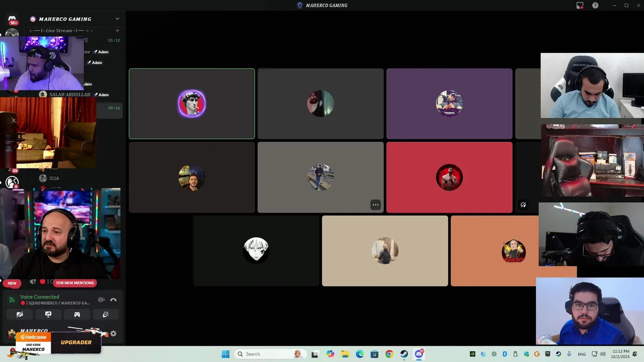Jump to 1318 NEW MENTIONS
Image resolution: width=644 pixels, height=362 pixels.
pyautogui.click(x=75, y=283)
